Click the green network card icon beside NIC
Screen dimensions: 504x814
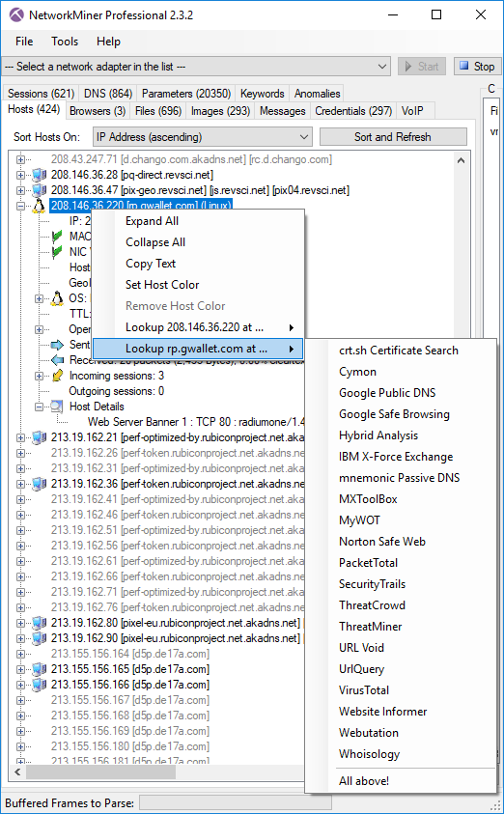click(x=57, y=252)
